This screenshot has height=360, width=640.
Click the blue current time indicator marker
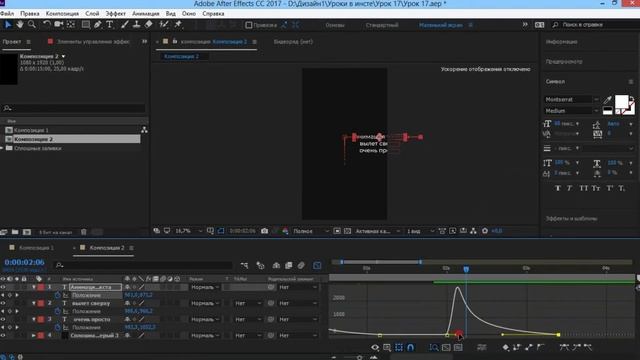(466, 269)
